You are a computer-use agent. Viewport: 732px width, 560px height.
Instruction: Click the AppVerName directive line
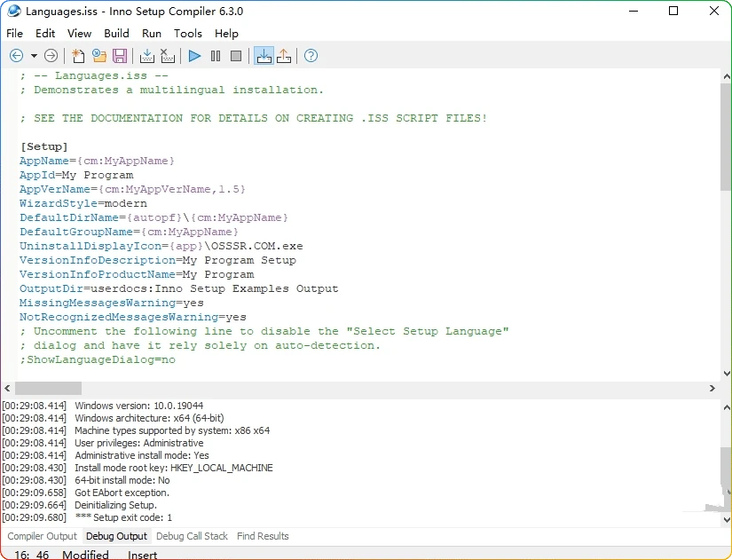132,189
